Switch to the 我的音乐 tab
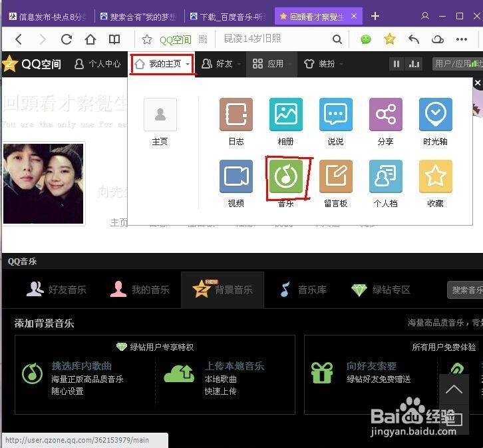 click(x=140, y=290)
